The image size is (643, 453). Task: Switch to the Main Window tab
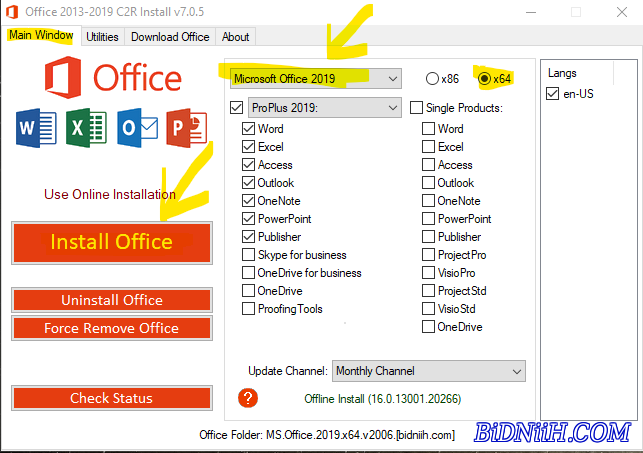tap(41, 35)
